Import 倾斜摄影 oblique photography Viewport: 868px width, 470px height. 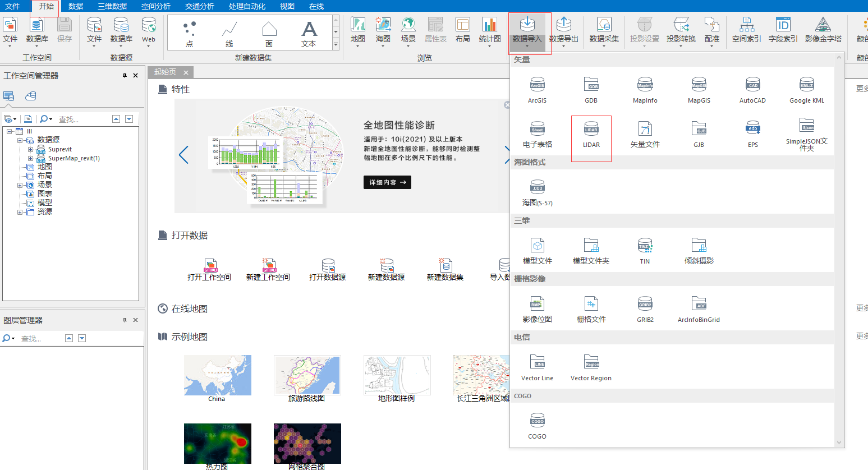point(699,251)
